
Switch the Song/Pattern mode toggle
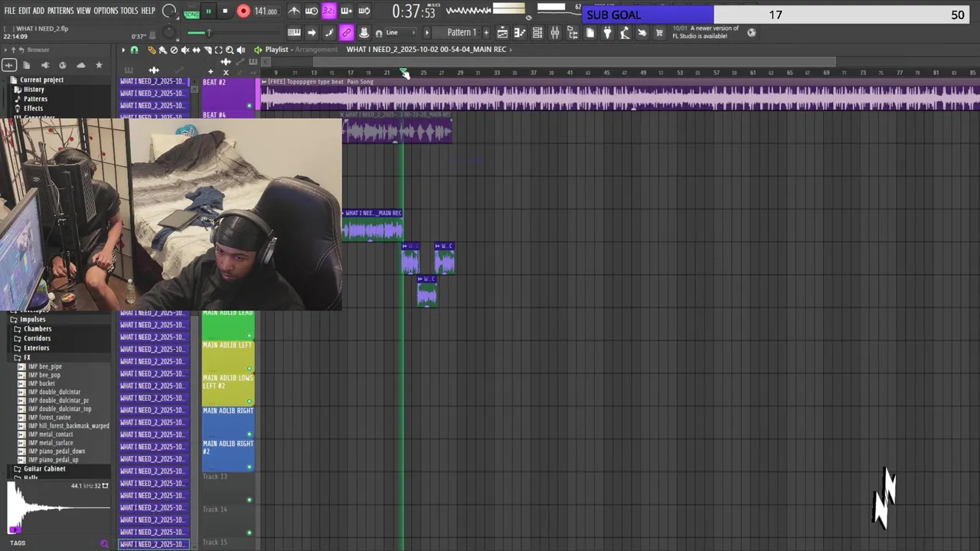click(x=191, y=11)
